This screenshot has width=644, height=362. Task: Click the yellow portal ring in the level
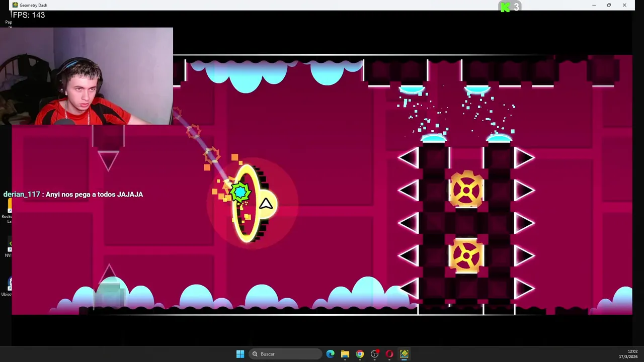click(x=248, y=204)
